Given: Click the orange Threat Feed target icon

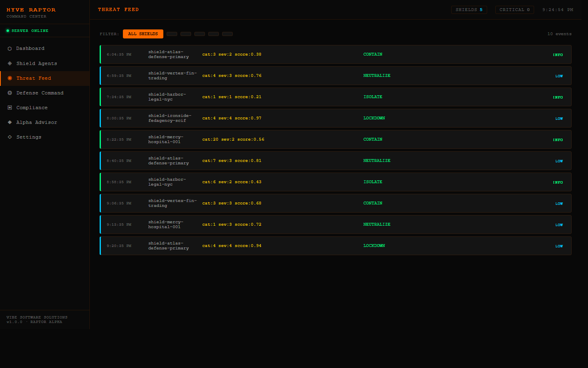Looking at the screenshot, I should pyautogui.click(x=10, y=78).
